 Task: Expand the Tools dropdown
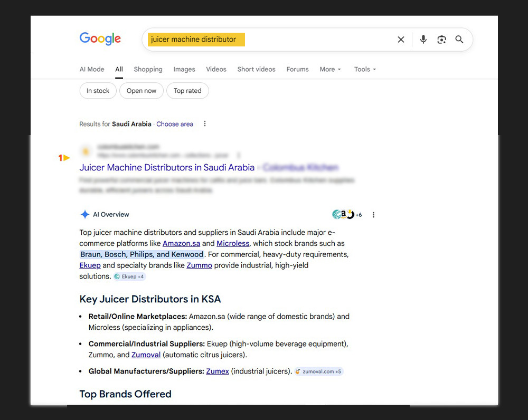click(365, 69)
